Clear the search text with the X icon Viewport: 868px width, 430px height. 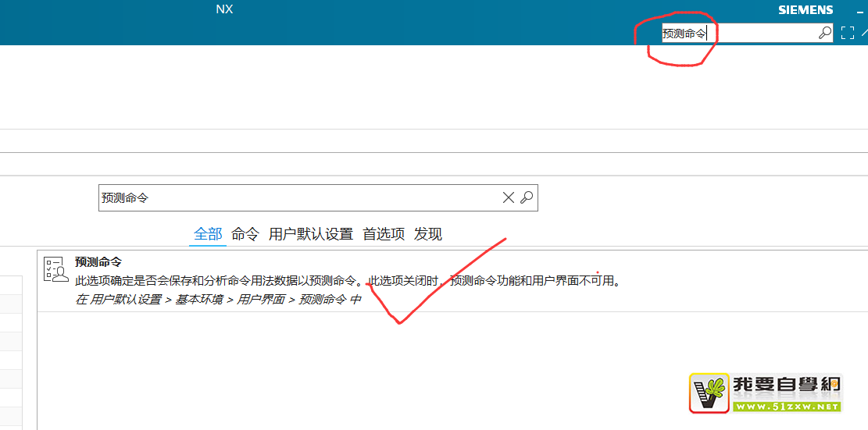508,198
